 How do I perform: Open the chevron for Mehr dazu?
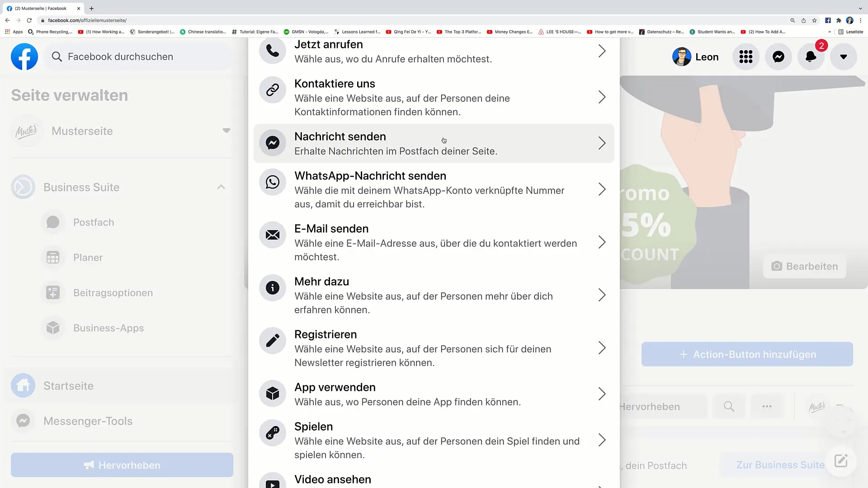602,295
